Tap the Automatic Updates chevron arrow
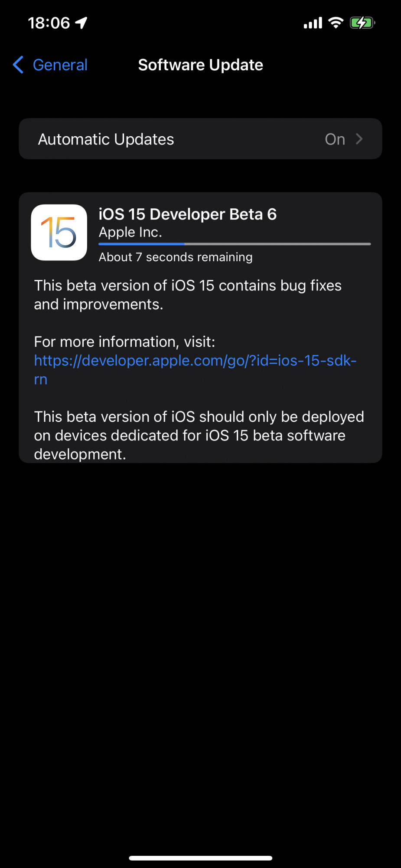Viewport: 401px width, 868px height. [x=359, y=139]
